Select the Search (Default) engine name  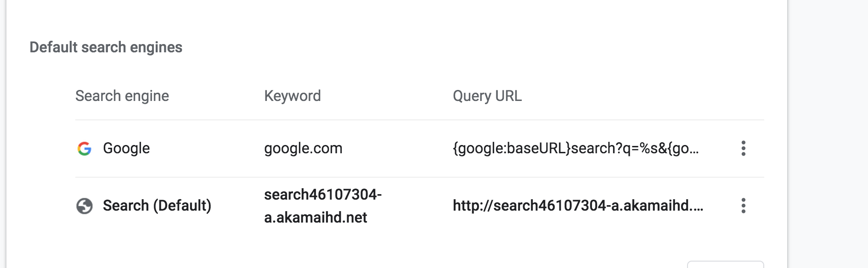click(x=157, y=206)
